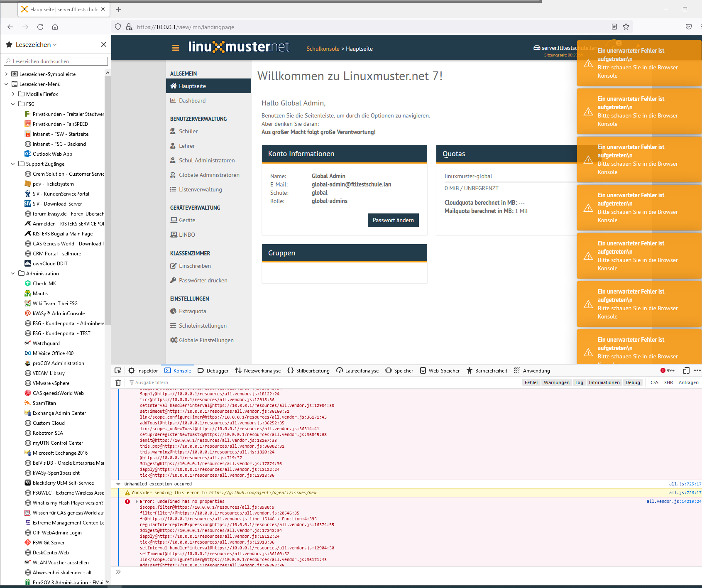Collapse the Administration bookmark folder
The width and height of the screenshot is (702, 588).
(13, 273)
